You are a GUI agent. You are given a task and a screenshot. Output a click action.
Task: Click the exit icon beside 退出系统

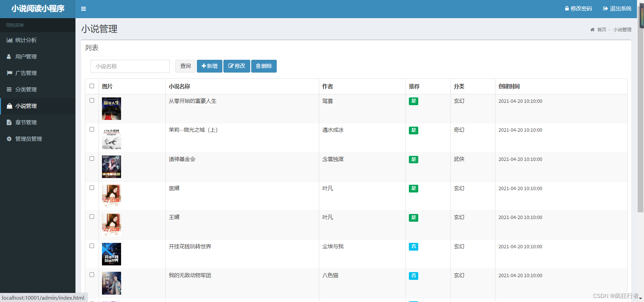tap(605, 8)
